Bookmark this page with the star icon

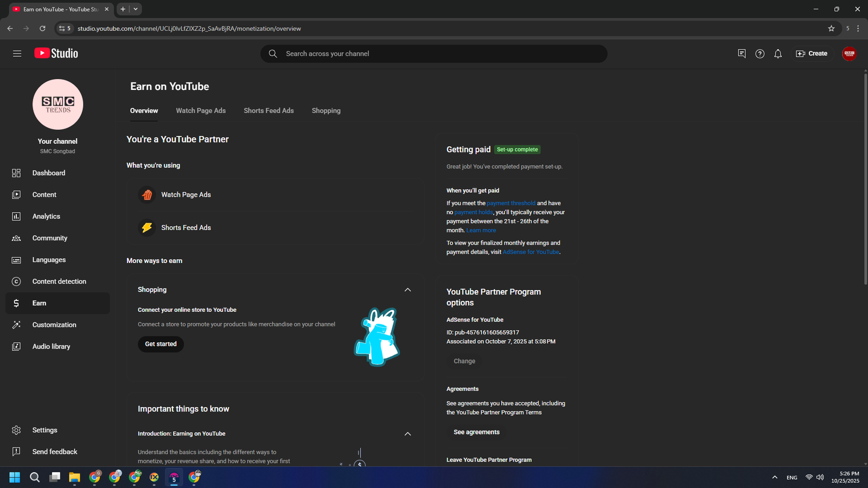[831, 28]
